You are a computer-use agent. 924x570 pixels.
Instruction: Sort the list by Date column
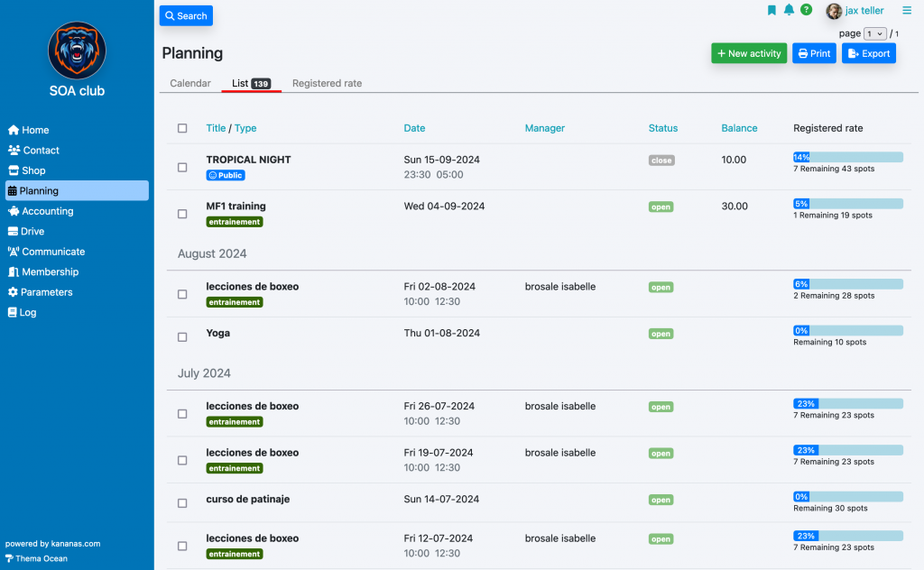pos(414,128)
